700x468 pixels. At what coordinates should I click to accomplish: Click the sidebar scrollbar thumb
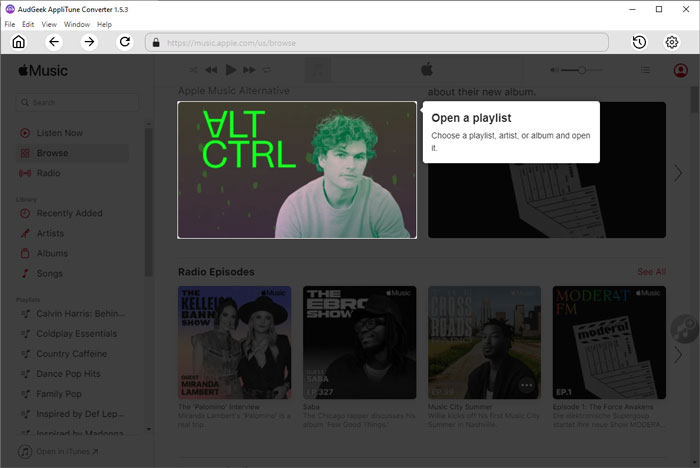(149, 202)
